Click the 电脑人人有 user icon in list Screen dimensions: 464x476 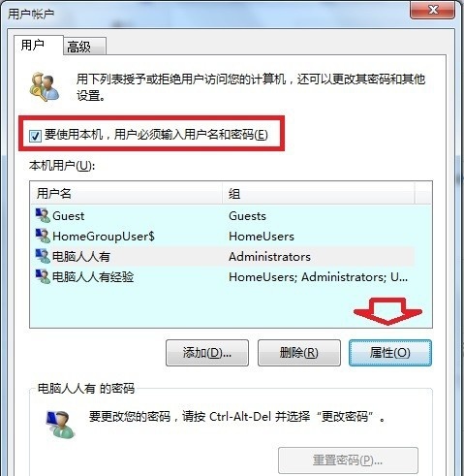[x=43, y=256]
